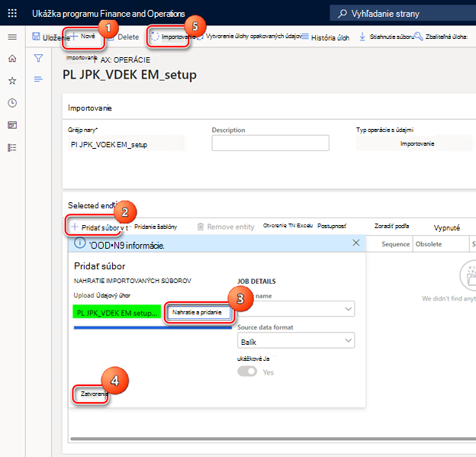The image size is (476, 457).
Task: Click the Vyhľadanie strany search box
Action: 403,14
